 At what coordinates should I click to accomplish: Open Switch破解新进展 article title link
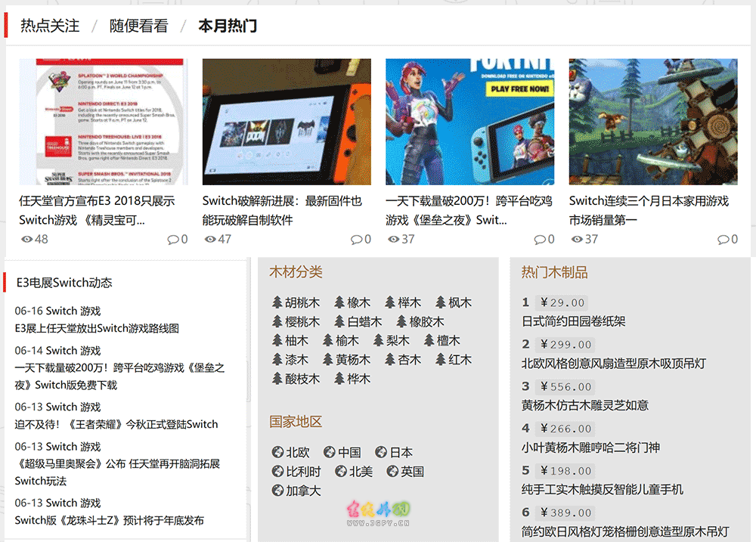(282, 210)
